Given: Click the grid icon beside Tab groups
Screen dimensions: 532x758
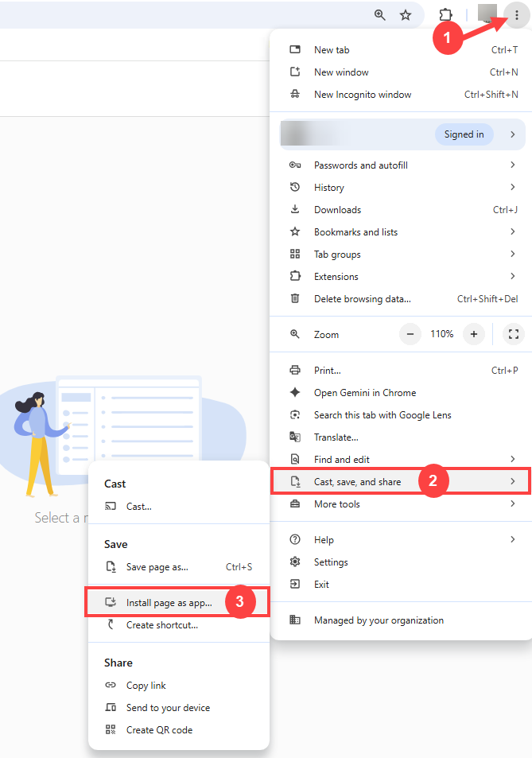Looking at the screenshot, I should (x=295, y=254).
